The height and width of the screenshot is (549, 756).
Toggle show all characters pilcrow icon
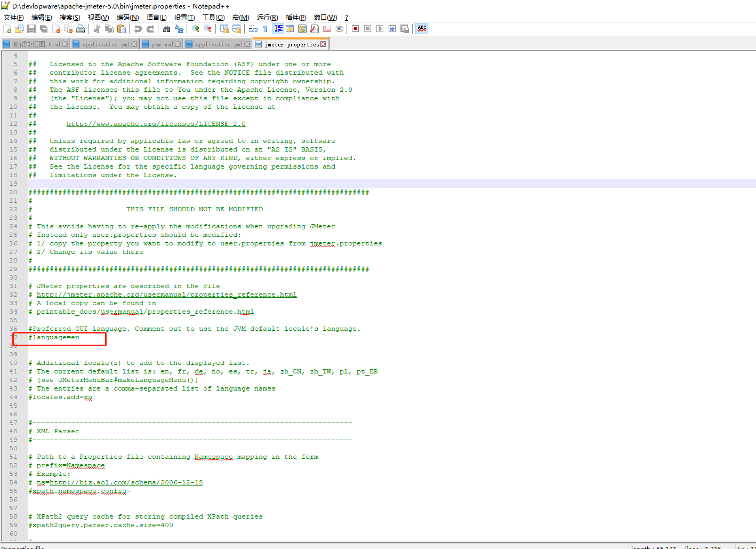(x=266, y=29)
